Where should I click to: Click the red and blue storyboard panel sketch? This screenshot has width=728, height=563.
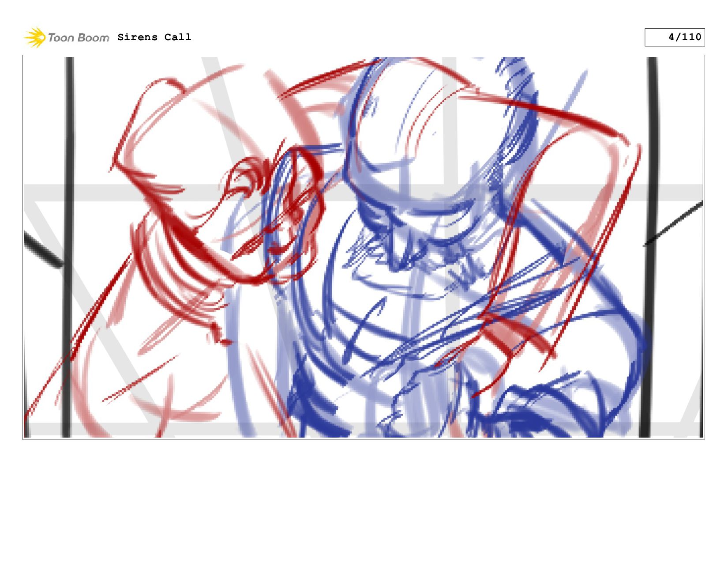(x=363, y=247)
